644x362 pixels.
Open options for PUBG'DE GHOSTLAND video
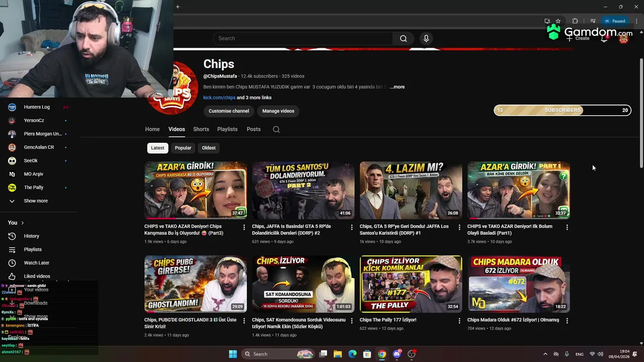pyautogui.click(x=244, y=321)
